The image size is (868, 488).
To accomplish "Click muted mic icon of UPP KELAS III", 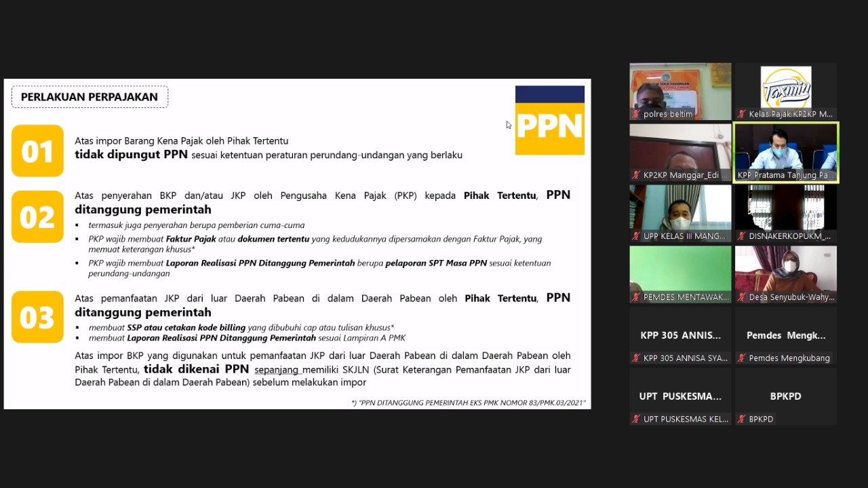I will (x=636, y=236).
